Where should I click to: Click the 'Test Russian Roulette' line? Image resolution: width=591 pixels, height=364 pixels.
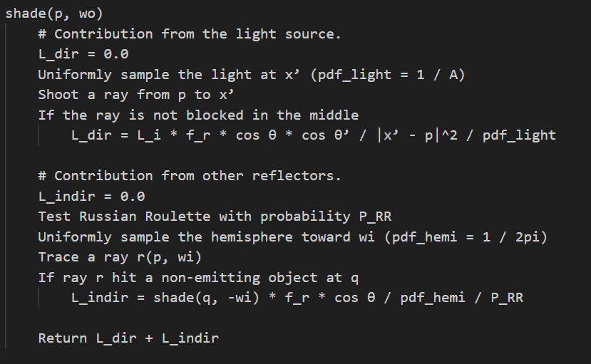coord(215,217)
